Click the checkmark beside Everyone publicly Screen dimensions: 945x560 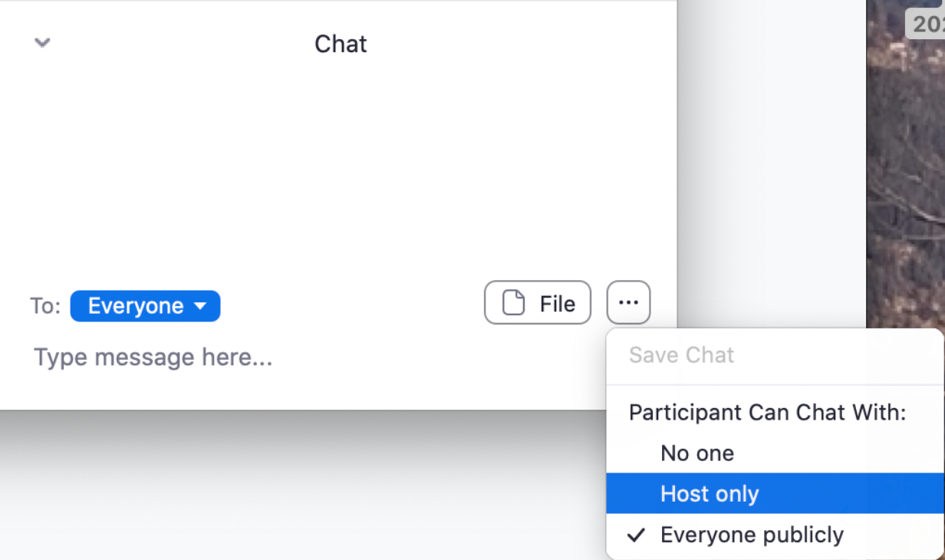coord(636,535)
